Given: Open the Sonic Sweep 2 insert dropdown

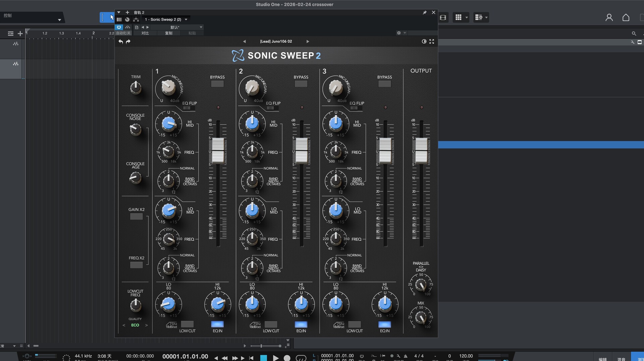Looking at the screenshot, I should [x=186, y=19].
